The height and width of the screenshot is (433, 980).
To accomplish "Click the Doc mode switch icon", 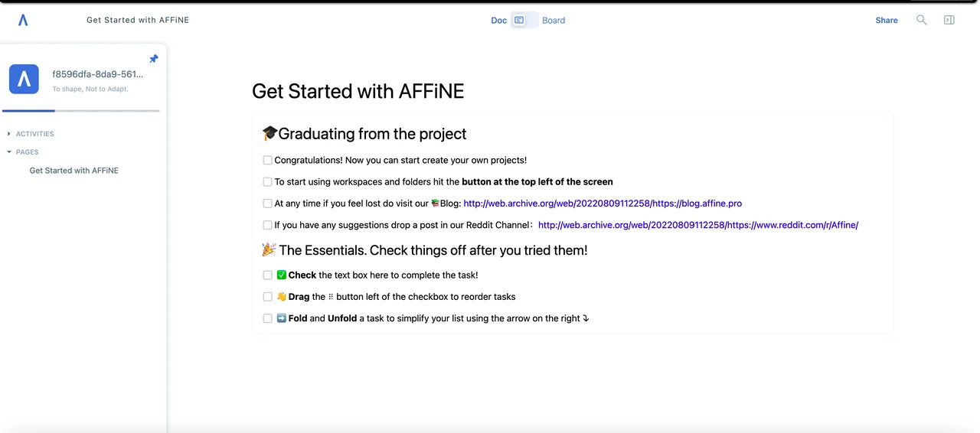I will click(x=519, y=20).
